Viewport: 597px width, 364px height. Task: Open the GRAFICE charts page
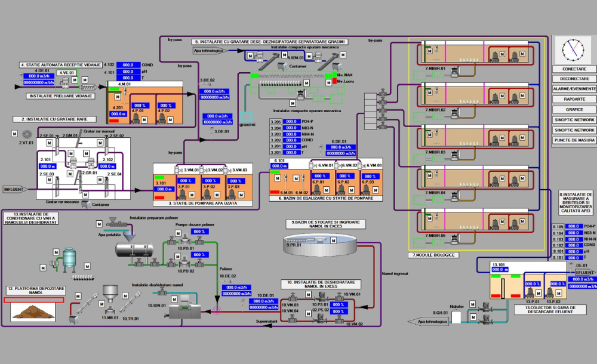574,109
